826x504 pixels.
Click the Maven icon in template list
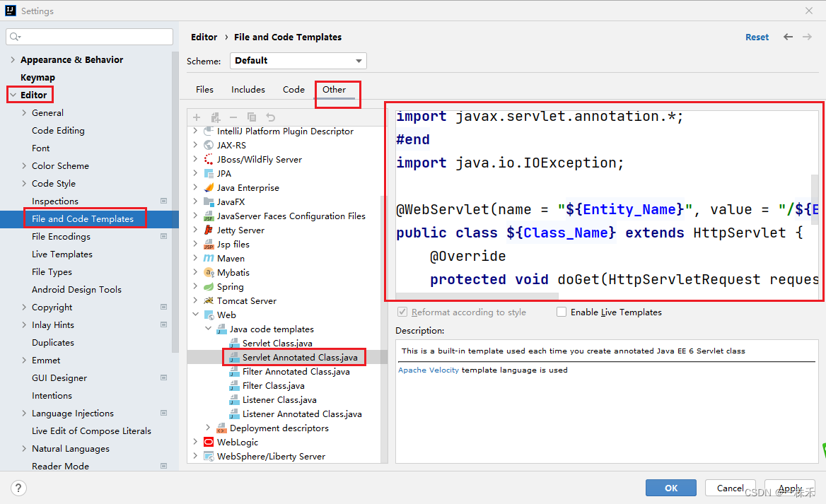tap(209, 258)
